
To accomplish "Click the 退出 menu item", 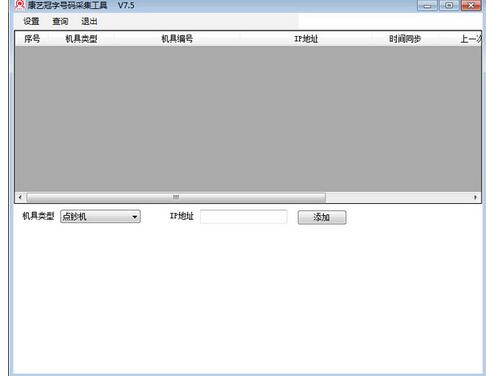I will pos(89,21).
